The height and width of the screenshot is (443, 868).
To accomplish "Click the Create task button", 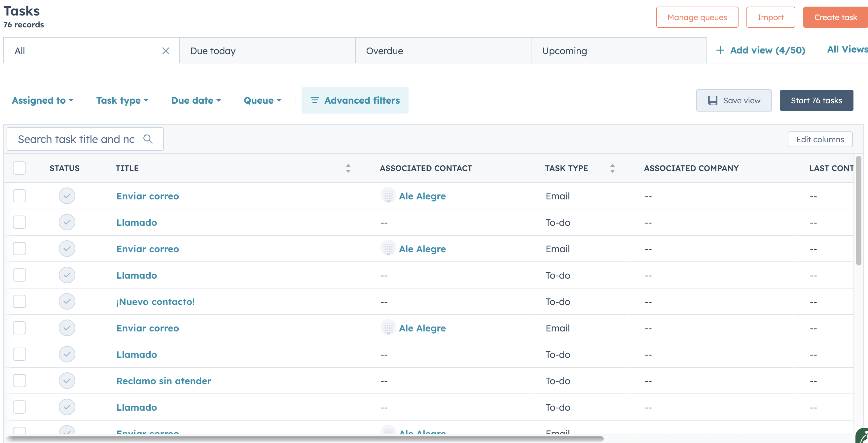I will [x=835, y=17].
